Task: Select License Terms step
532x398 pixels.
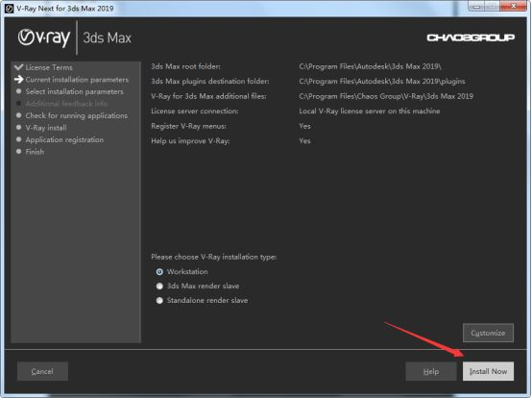Action: click(49, 67)
